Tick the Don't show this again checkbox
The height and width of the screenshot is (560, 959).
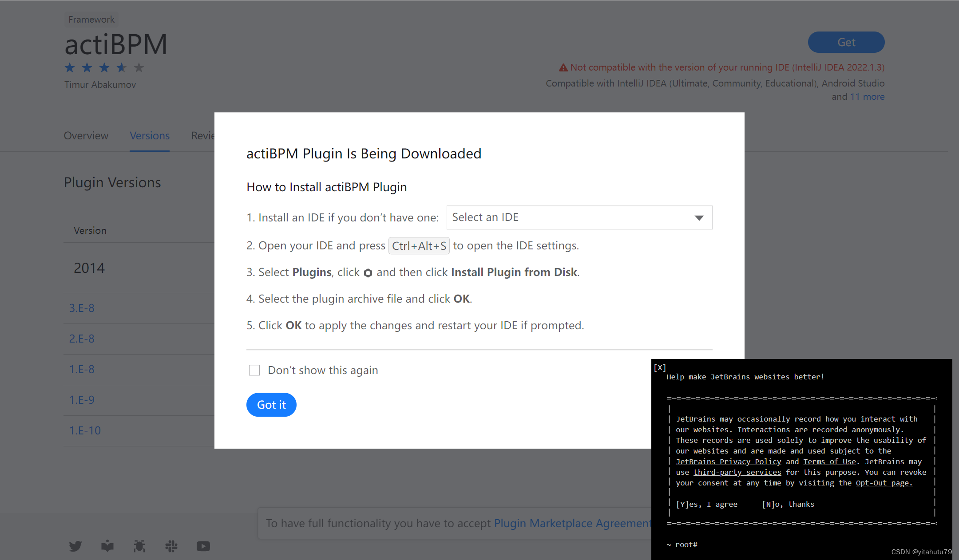point(254,370)
